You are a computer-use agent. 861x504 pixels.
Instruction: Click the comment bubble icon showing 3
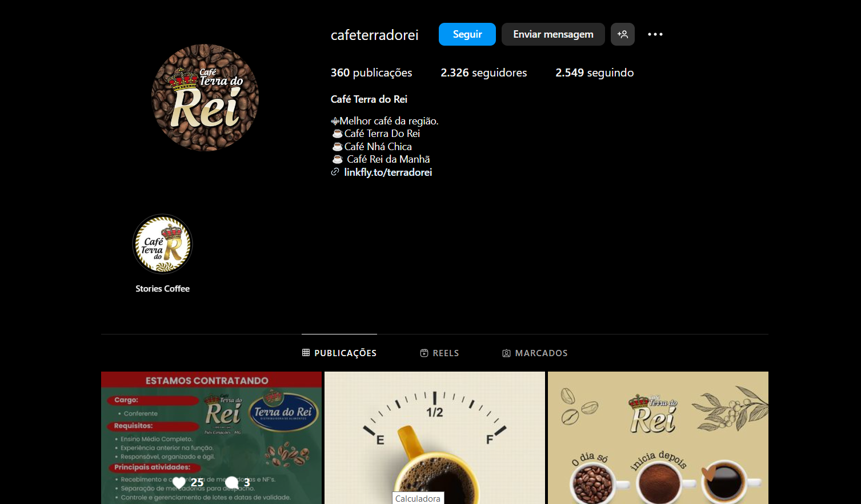232,483
